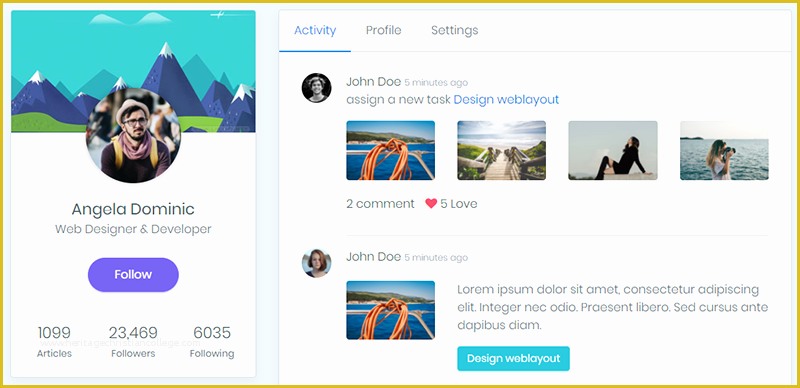Click the Web Designer & Developer subtitle
800x388 pixels.
click(133, 229)
